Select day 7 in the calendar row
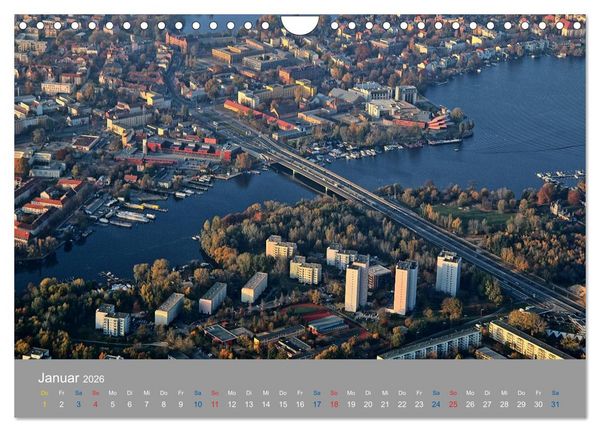 [147, 404]
